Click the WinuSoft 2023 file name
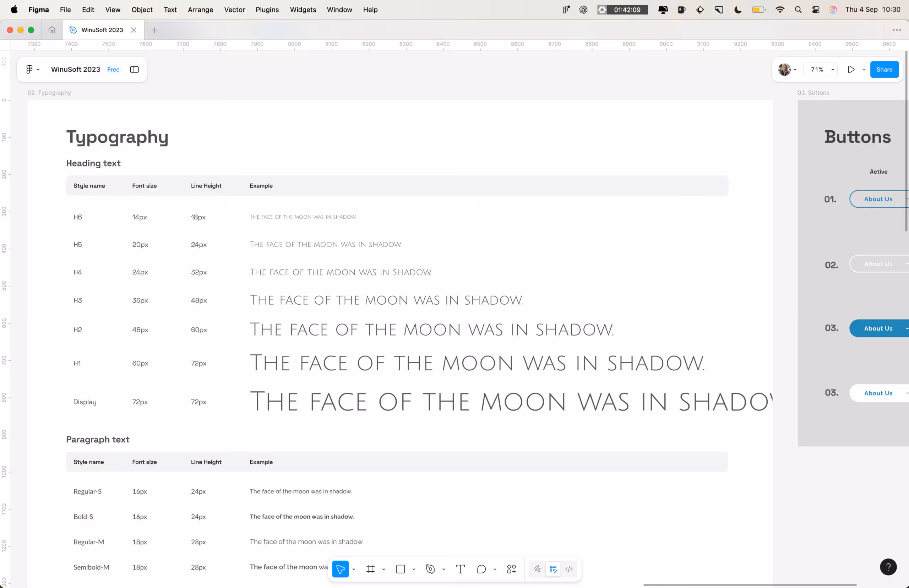This screenshot has height=588, width=909. pyautogui.click(x=76, y=69)
